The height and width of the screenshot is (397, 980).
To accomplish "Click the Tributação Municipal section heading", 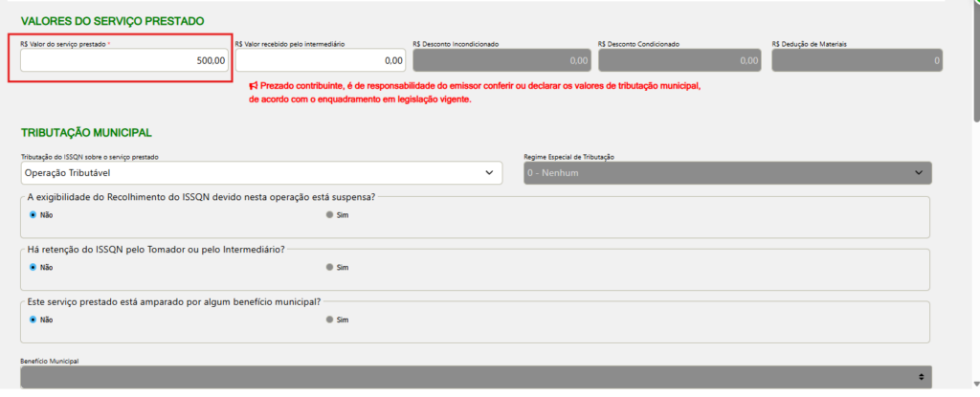I will (x=86, y=133).
